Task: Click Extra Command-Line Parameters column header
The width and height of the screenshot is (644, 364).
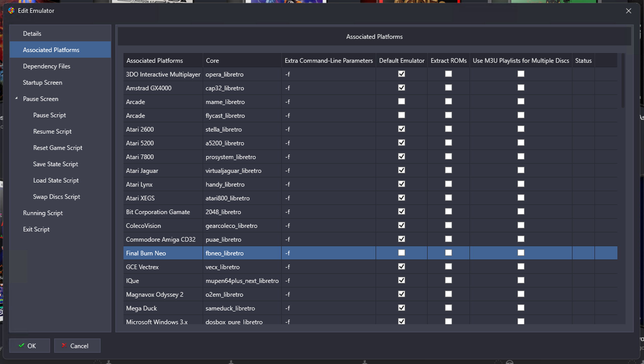Action: [329, 60]
